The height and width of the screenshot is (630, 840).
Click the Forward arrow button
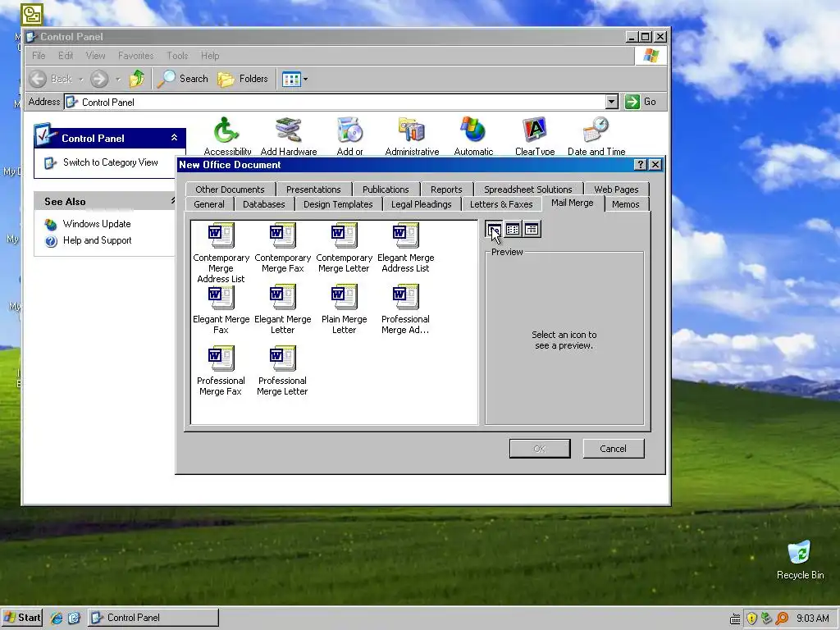(99, 79)
